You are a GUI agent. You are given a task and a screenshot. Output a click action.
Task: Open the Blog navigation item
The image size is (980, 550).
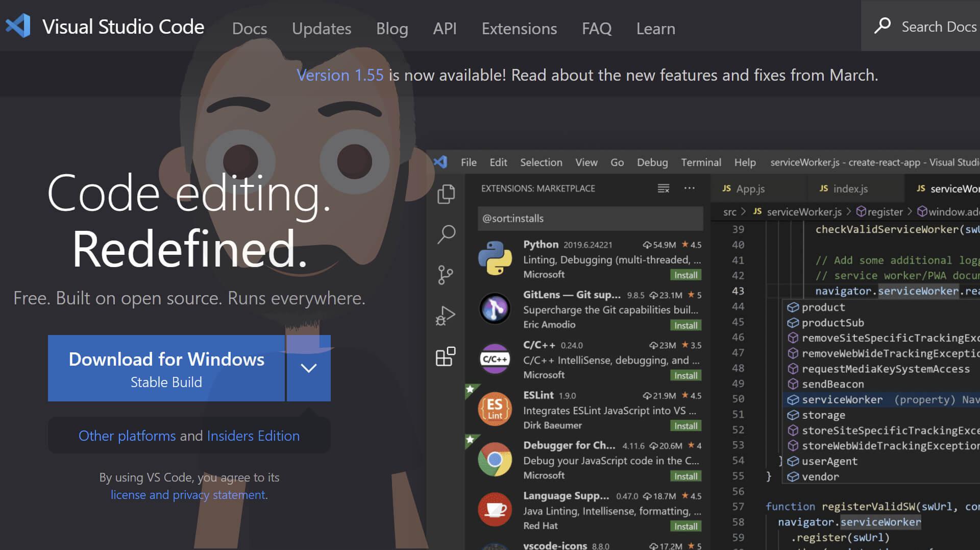coord(392,29)
